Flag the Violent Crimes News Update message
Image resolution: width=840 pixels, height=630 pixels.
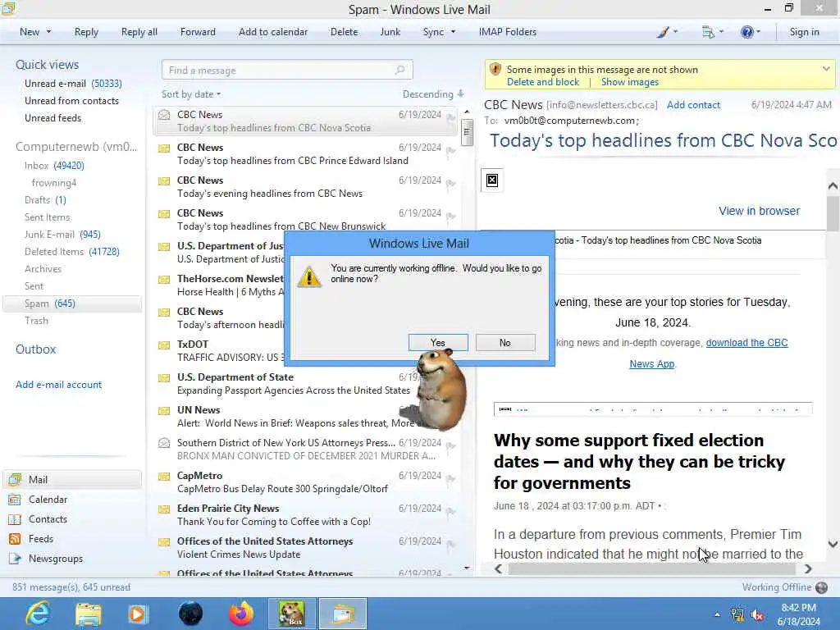click(451, 545)
